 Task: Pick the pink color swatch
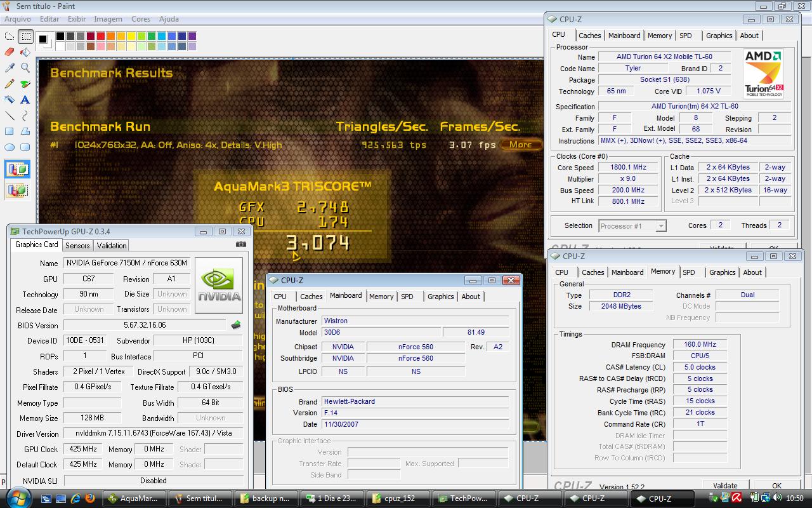[101, 46]
